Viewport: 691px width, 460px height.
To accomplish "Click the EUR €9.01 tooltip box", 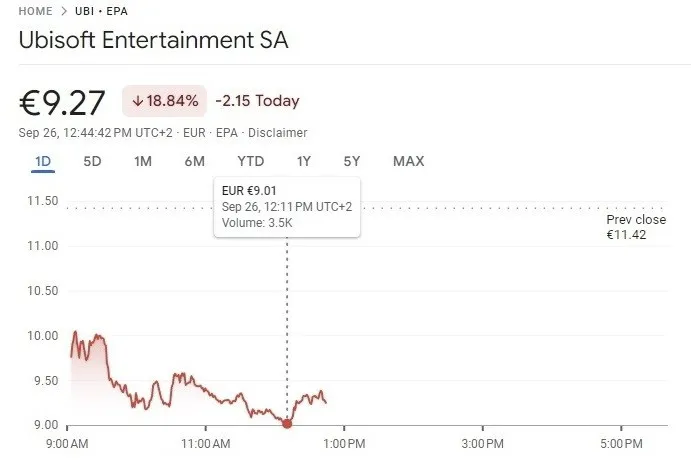I will (x=287, y=207).
